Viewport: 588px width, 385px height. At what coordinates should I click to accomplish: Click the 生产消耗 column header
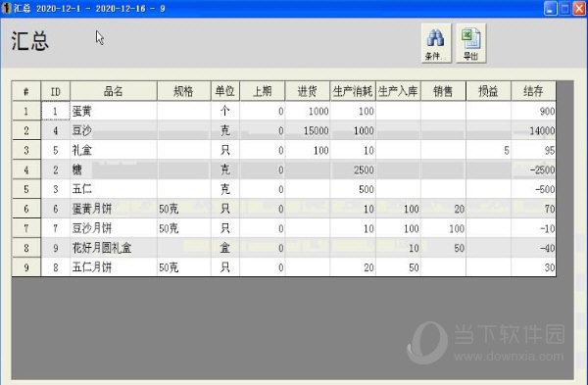coord(353,91)
